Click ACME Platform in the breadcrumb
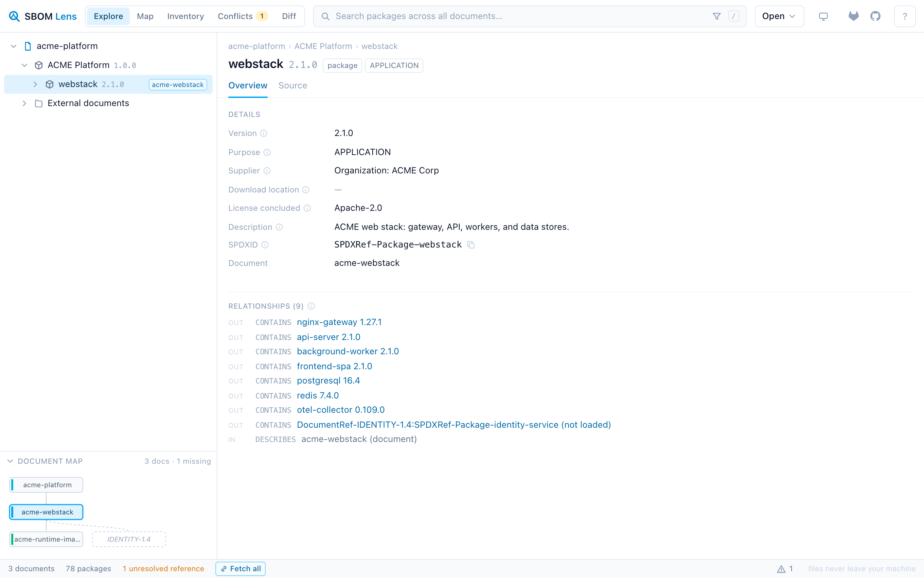 [x=323, y=46]
